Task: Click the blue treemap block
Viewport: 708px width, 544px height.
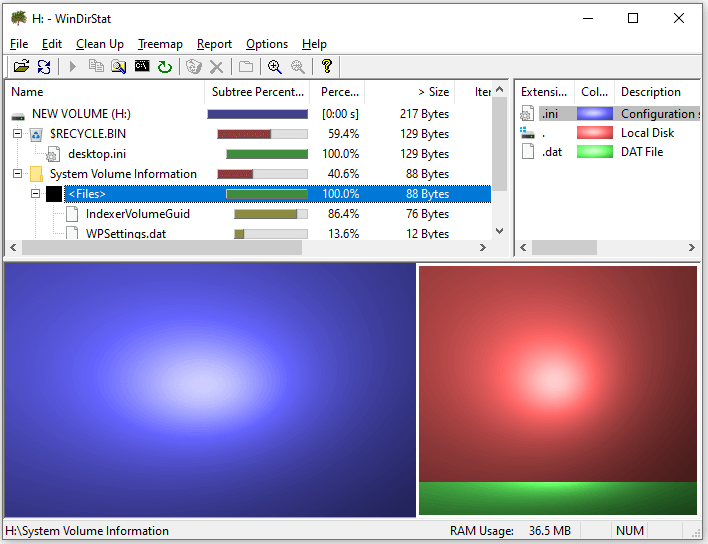Action: pyautogui.click(x=210, y=390)
